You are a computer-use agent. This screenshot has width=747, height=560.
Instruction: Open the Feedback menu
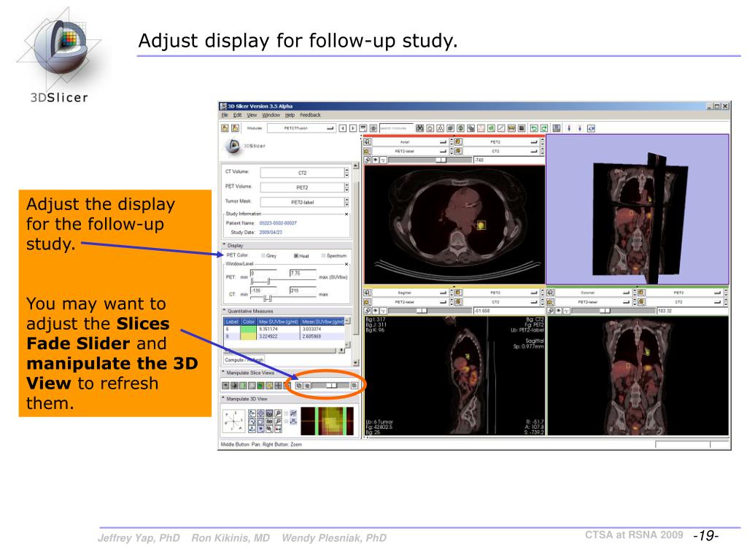[x=310, y=115]
